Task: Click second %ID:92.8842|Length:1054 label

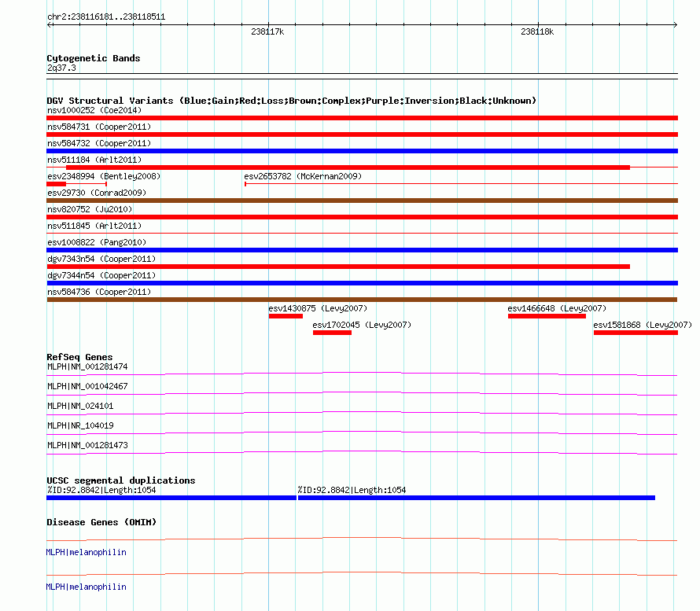Action: [352, 490]
